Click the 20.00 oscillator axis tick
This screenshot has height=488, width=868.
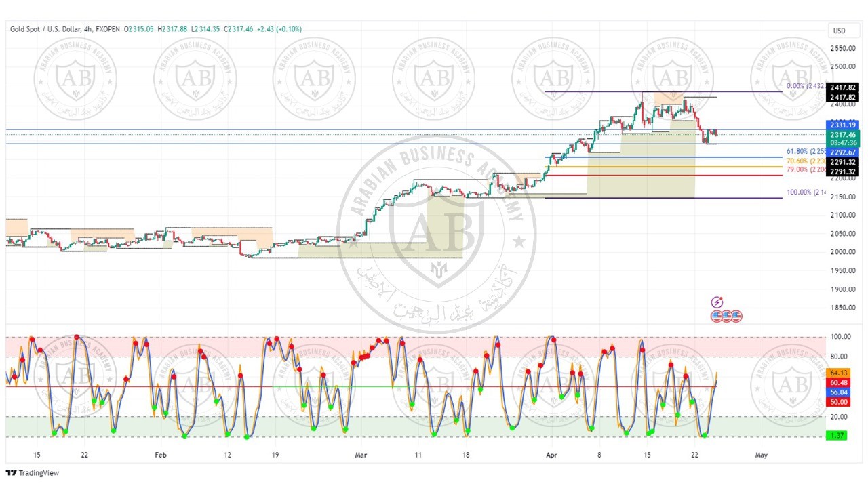tap(840, 417)
